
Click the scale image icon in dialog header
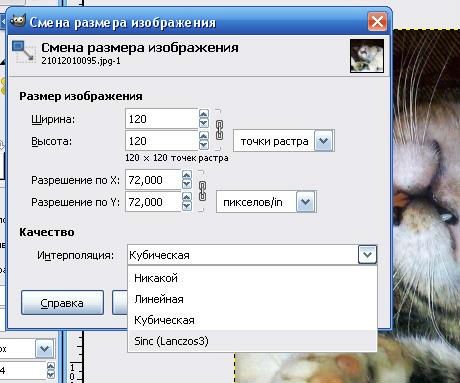pyautogui.click(x=24, y=52)
